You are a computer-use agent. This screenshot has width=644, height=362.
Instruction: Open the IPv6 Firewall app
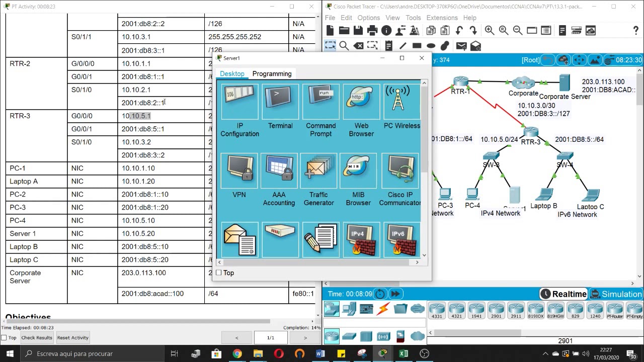coord(401,240)
